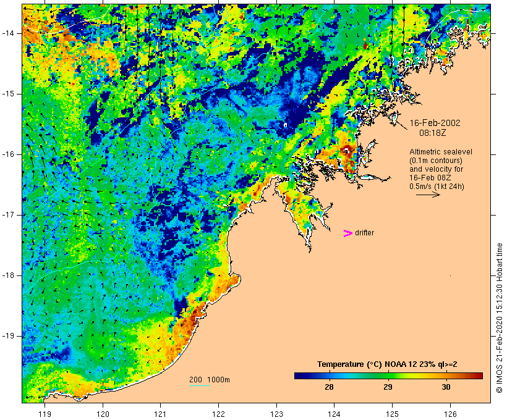
Task: Click the '123' longitude axis label
Action: [x=276, y=414]
